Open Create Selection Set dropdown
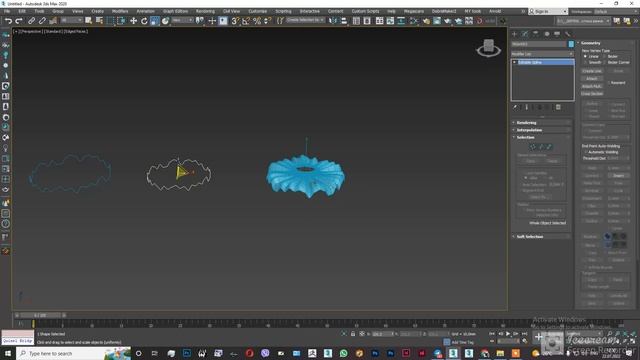 305,20
